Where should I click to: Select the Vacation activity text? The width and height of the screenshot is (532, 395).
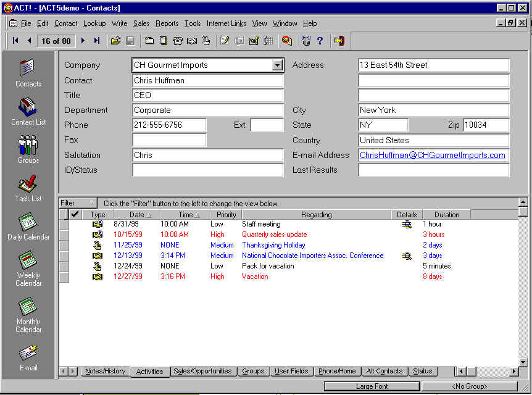click(x=255, y=276)
